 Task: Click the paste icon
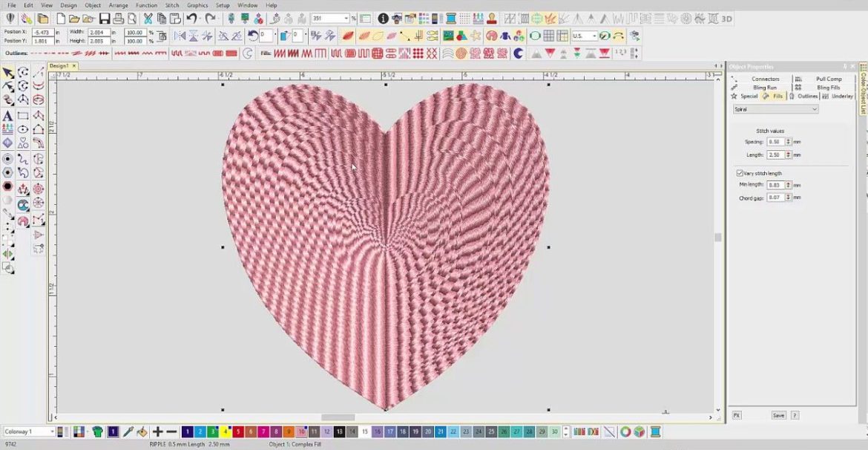(x=175, y=19)
